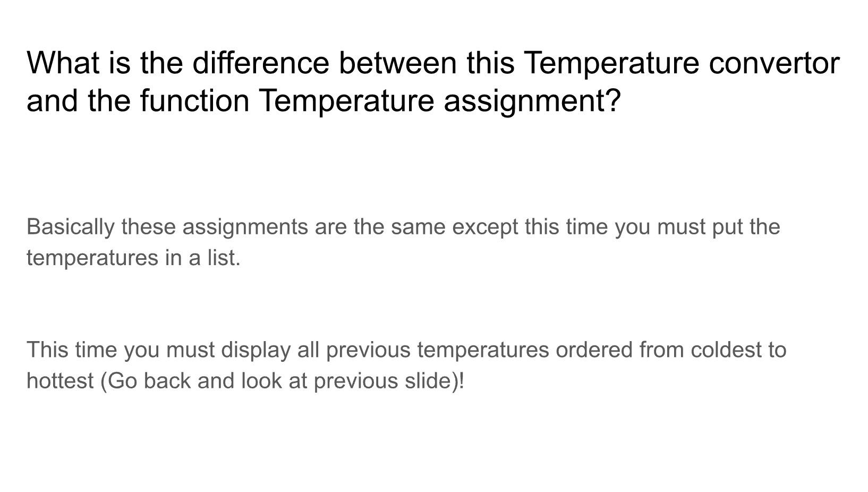
Task: Click the word 'previous' before 'temperatures ordered'
Action: (368, 351)
